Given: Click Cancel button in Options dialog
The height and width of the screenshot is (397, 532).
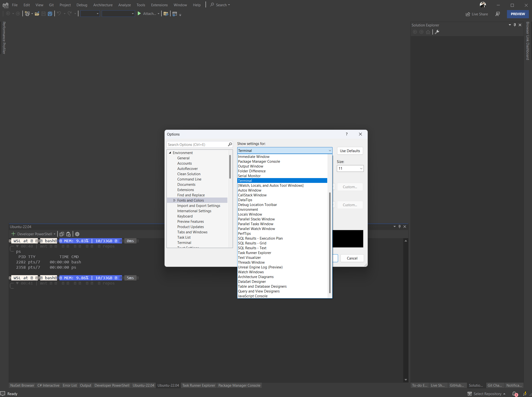Looking at the screenshot, I should pyautogui.click(x=352, y=258).
